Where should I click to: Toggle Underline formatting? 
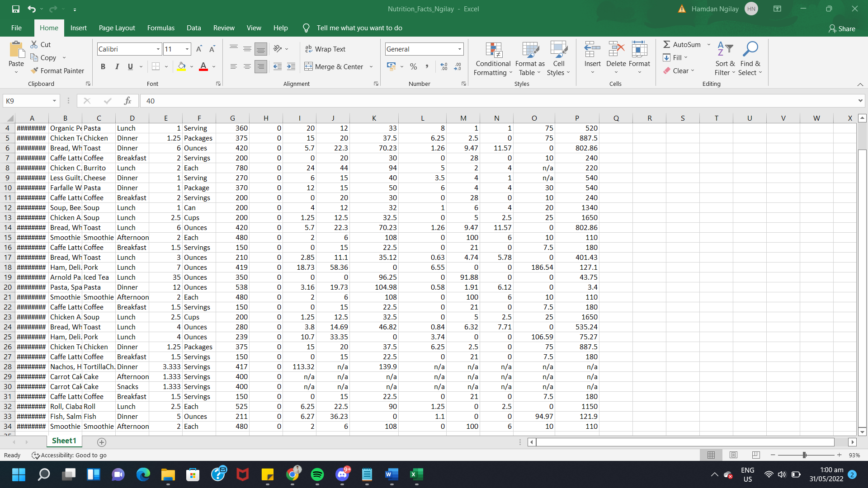pos(130,66)
